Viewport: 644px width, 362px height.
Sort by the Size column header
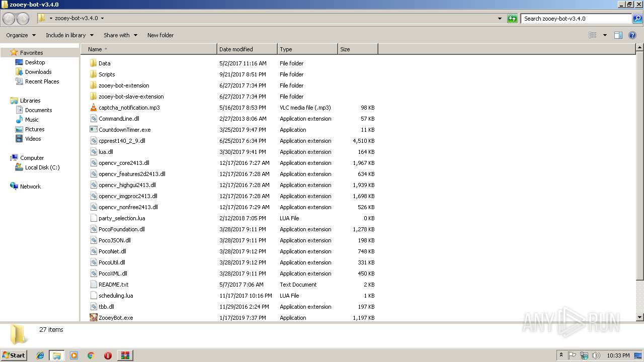[358, 49]
